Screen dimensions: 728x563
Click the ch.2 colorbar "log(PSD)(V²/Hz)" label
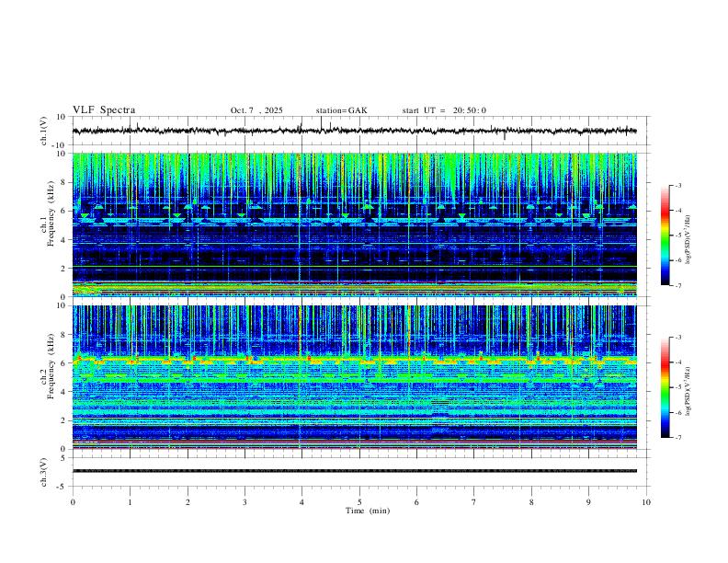click(x=688, y=391)
